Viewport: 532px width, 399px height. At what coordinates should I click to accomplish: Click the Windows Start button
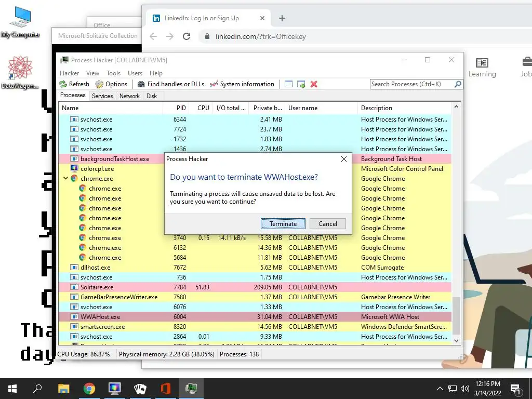click(12, 388)
